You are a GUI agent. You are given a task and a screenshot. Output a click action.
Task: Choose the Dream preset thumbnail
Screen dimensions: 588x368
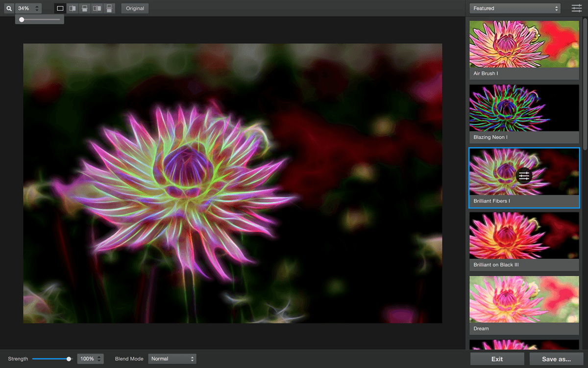[x=524, y=299]
